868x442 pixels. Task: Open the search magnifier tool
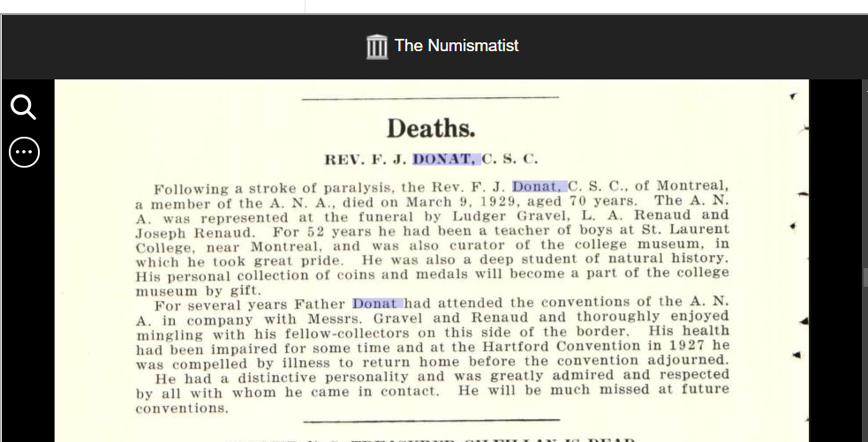(x=23, y=107)
